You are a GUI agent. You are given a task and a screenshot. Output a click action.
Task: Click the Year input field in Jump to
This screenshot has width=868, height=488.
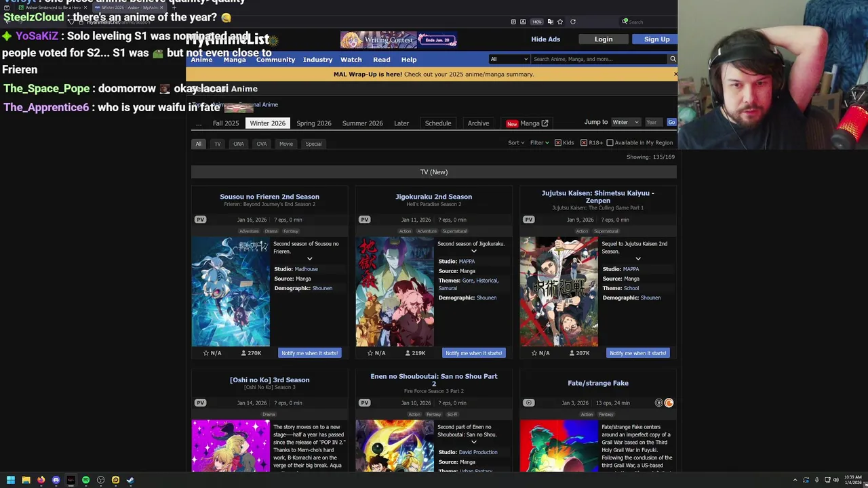point(653,122)
